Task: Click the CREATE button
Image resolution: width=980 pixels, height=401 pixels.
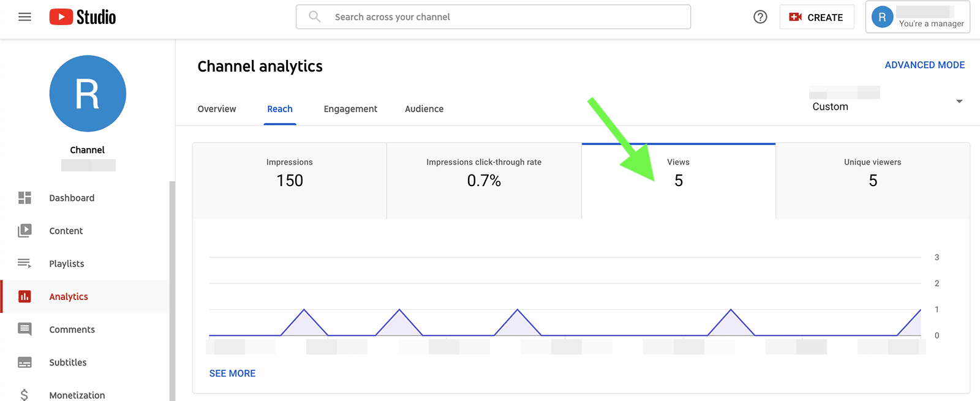Action: 816,17
